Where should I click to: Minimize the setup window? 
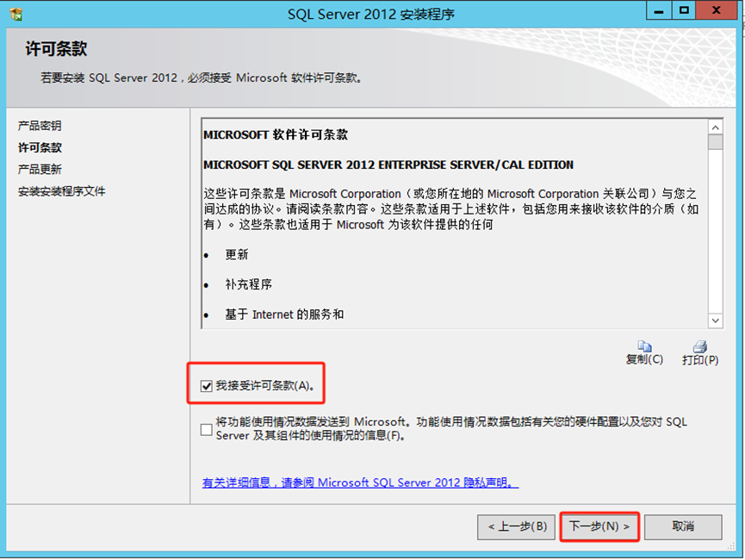click(x=659, y=10)
